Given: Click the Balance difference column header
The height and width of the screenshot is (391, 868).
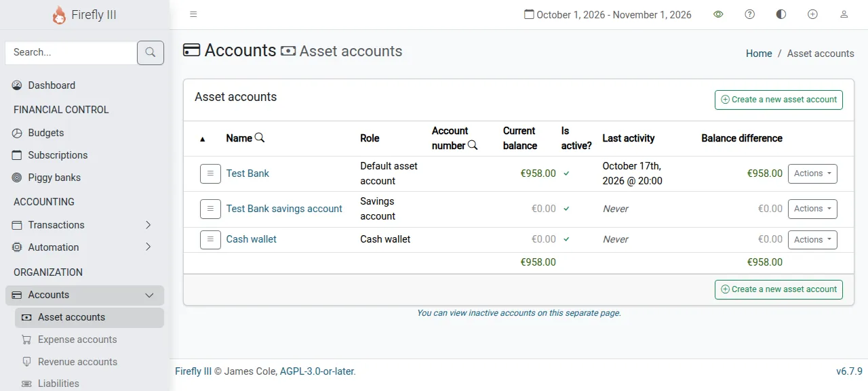Looking at the screenshot, I should [742, 138].
